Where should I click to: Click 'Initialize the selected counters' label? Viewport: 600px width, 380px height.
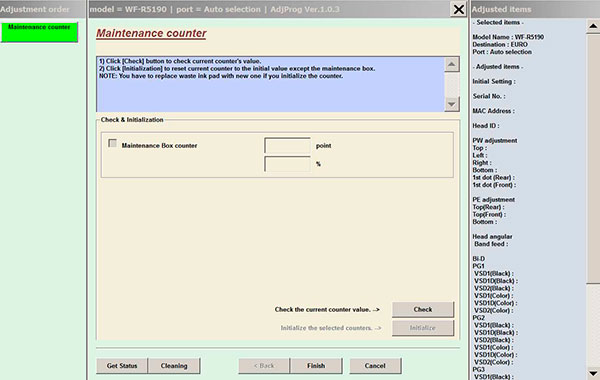[x=331, y=328]
